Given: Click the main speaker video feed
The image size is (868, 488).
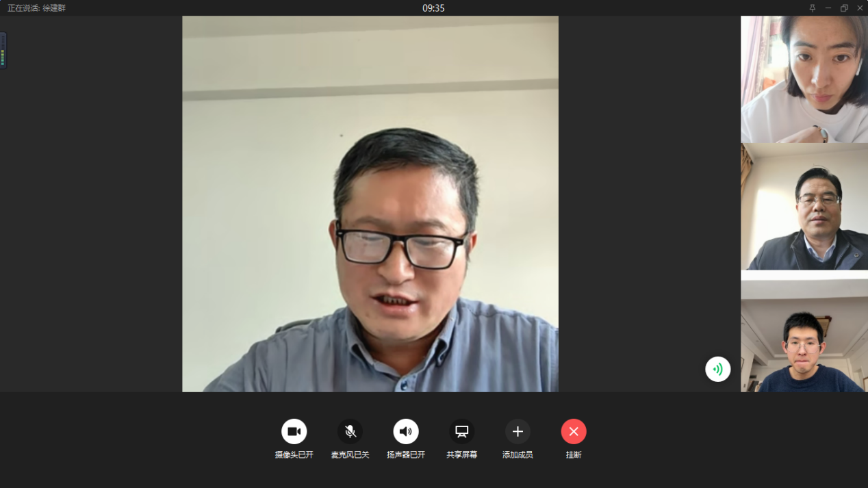Looking at the screenshot, I should (x=370, y=204).
